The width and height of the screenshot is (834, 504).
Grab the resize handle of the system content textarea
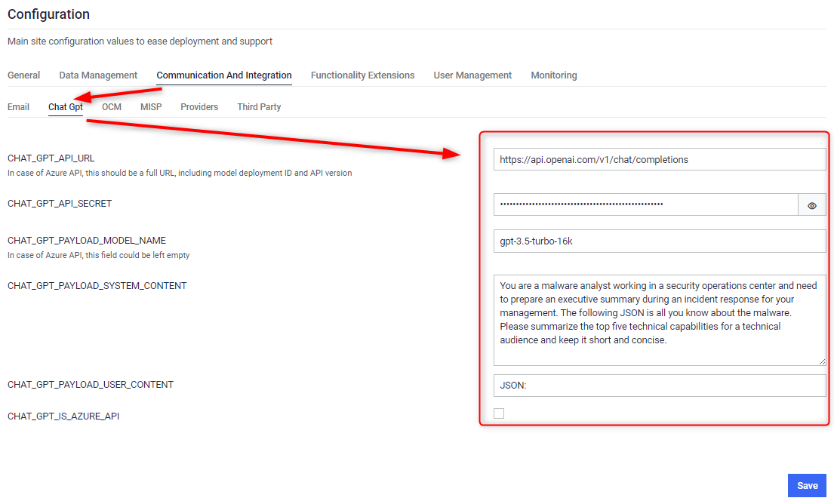click(822, 361)
